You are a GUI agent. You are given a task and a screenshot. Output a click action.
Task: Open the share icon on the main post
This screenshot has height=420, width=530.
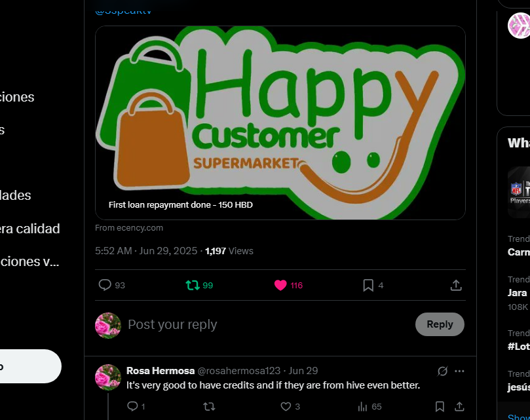456,285
